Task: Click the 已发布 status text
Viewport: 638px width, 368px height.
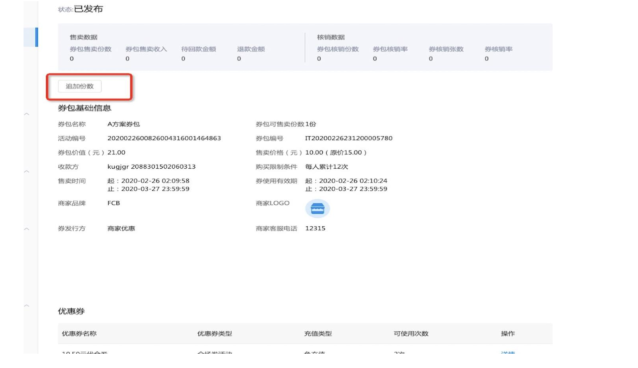Action: click(88, 9)
